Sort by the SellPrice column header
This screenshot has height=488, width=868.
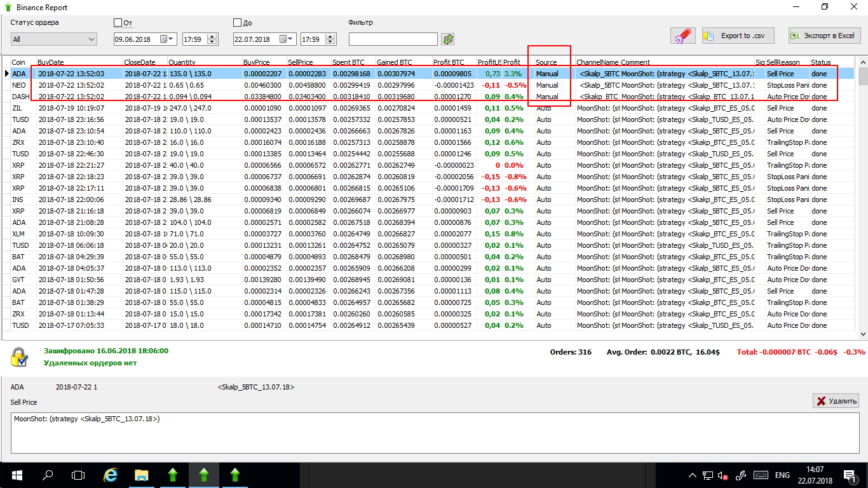(309, 62)
